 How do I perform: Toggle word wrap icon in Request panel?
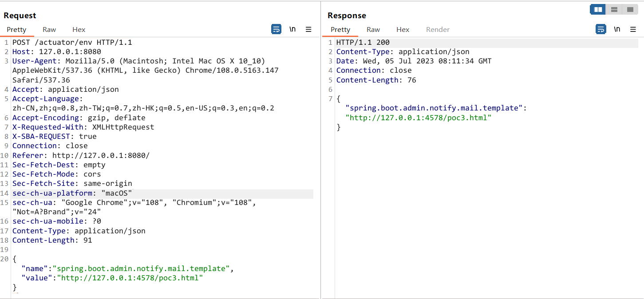[276, 29]
